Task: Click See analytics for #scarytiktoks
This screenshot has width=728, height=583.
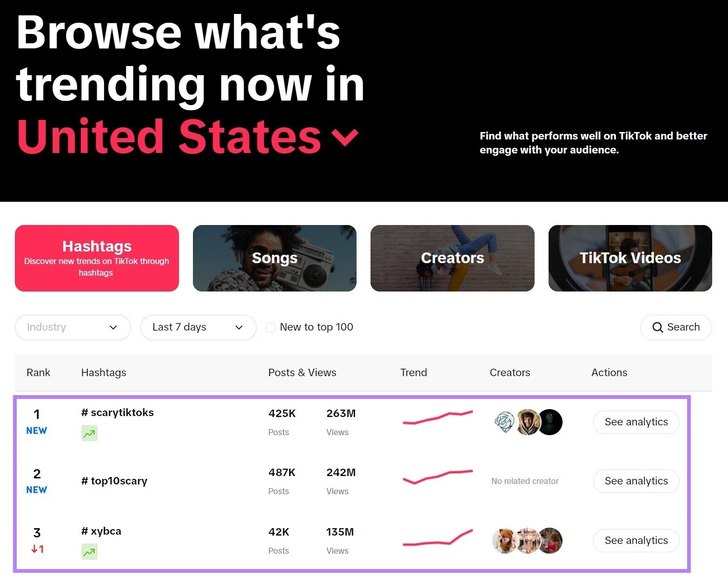Action: [636, 422]
